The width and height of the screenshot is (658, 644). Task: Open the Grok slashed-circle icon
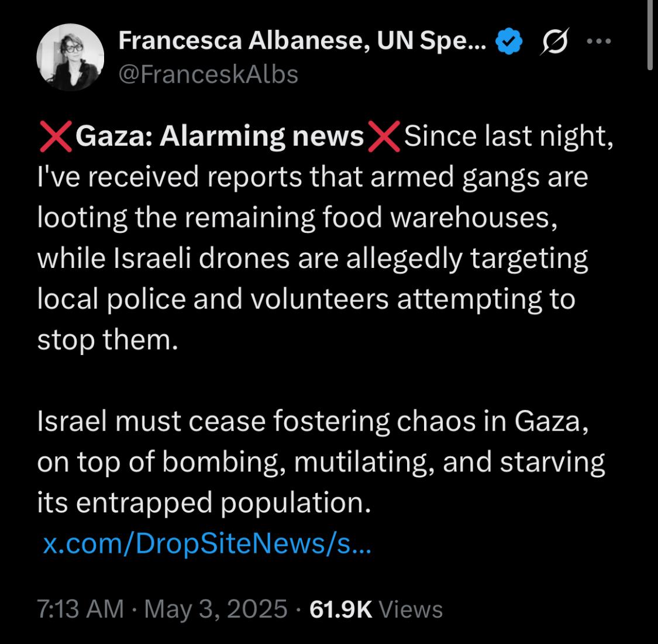[554, 41]
